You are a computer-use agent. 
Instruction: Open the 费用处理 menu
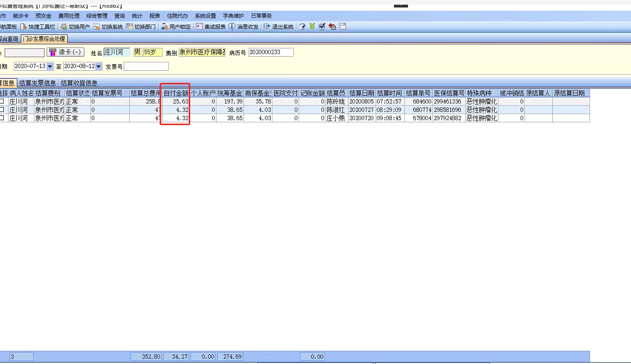click(x=69, y=16)
